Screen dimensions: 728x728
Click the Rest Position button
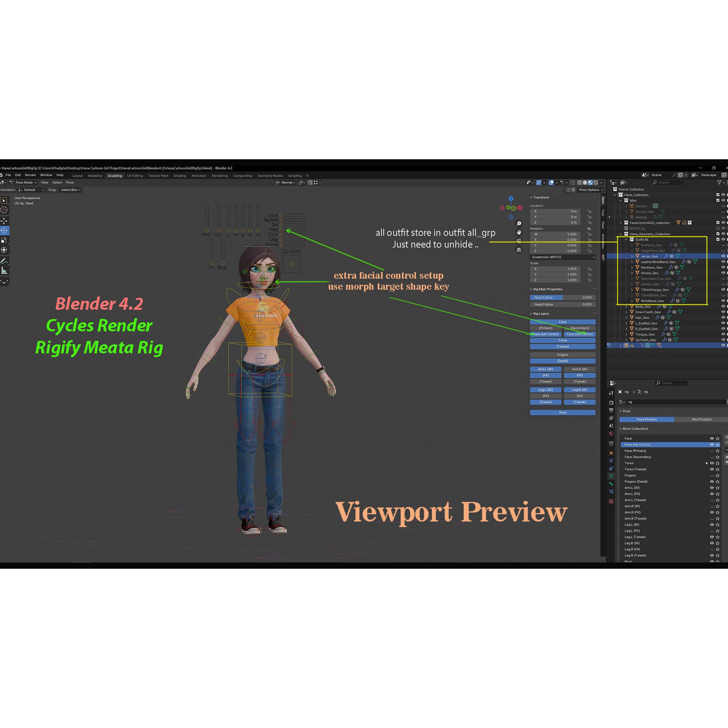coord(702,419)
